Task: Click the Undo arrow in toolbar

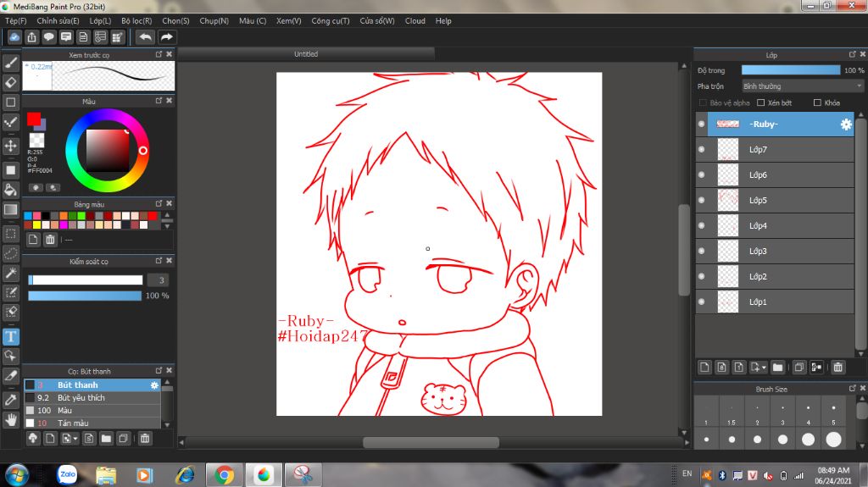Action: coord(145,37)
